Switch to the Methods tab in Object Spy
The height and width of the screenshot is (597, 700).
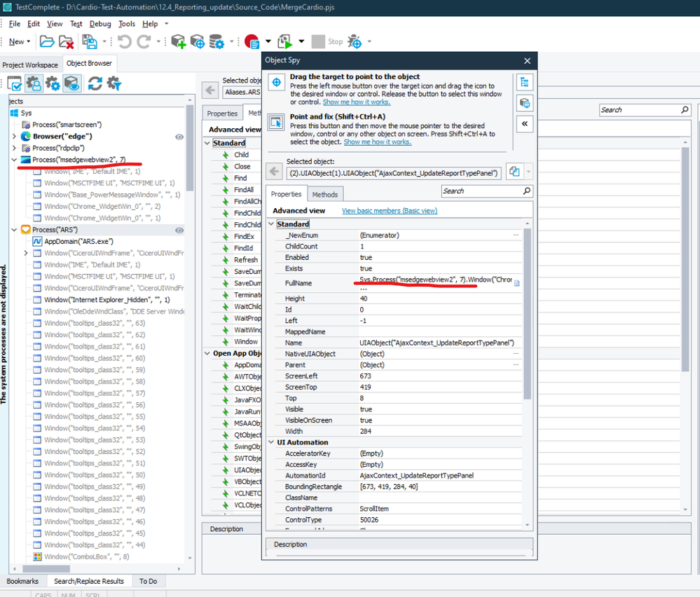[324, 194]
